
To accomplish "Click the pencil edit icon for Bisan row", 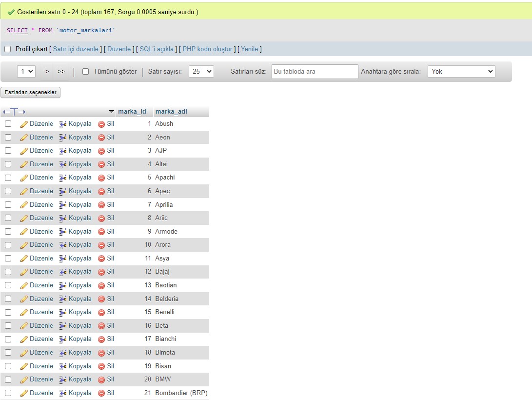I will coord(24,366).
